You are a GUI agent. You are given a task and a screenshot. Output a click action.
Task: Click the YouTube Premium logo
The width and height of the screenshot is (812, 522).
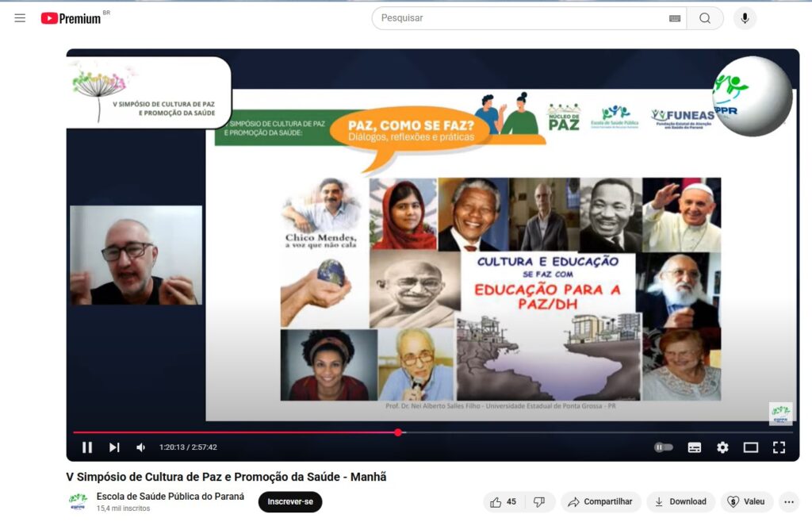(x=71, y=18)
